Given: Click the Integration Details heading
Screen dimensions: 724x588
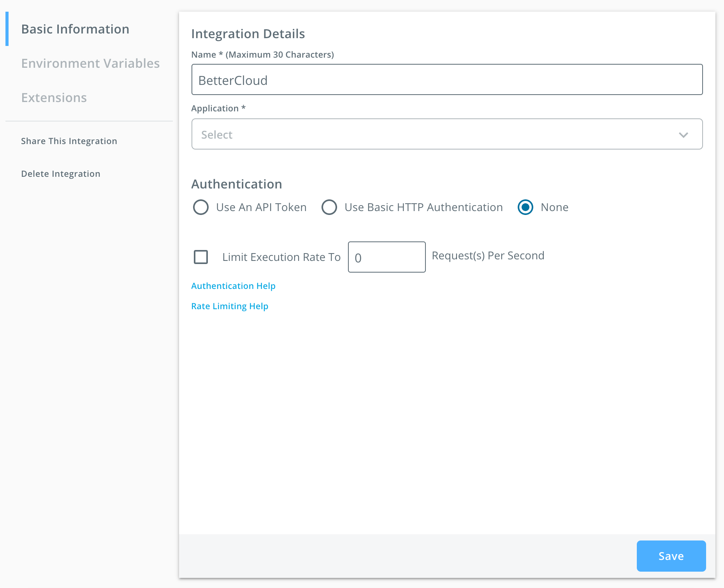Looking at the screenshot, I should point(248,34).
